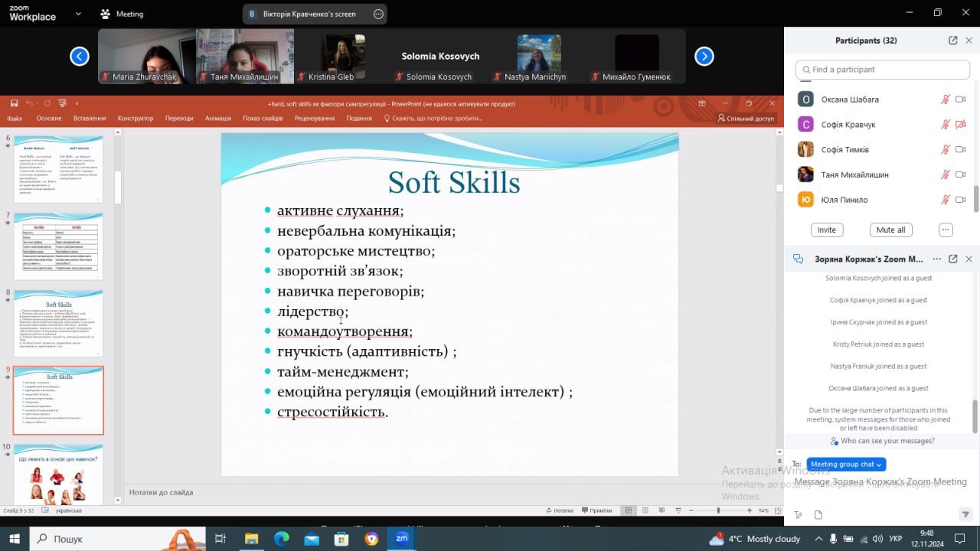
Task: Open more options next to Mute all
Action: pyautogui.click(x=946, y=230)
